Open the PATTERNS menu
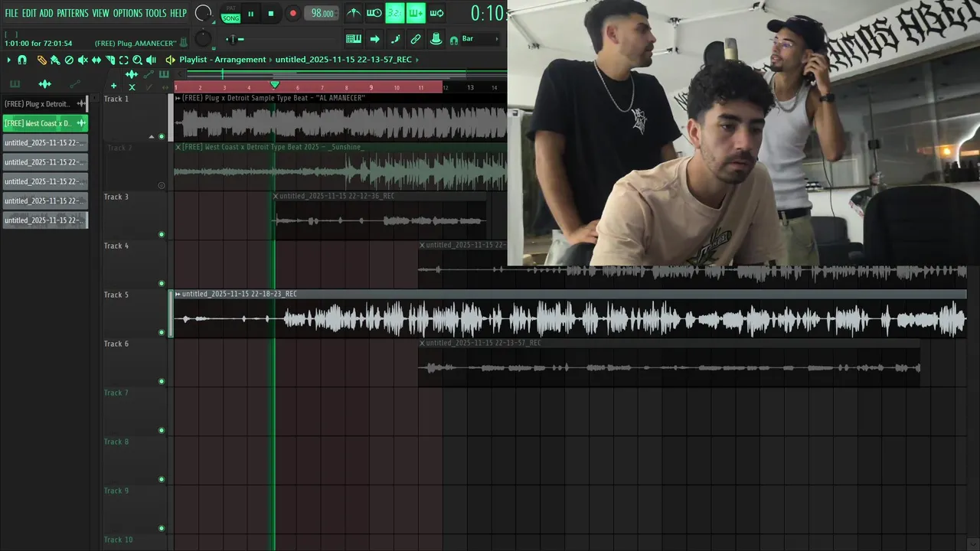The image size is (980, 551). (73, 13)
